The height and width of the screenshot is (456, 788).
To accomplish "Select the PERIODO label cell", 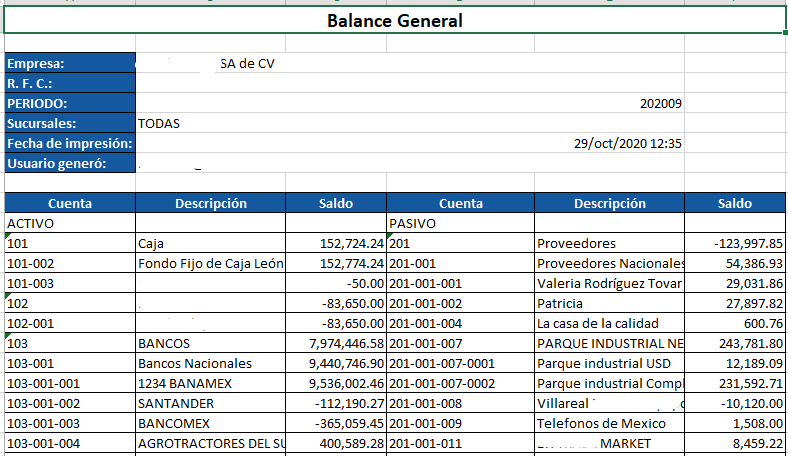I will (70, 103).
